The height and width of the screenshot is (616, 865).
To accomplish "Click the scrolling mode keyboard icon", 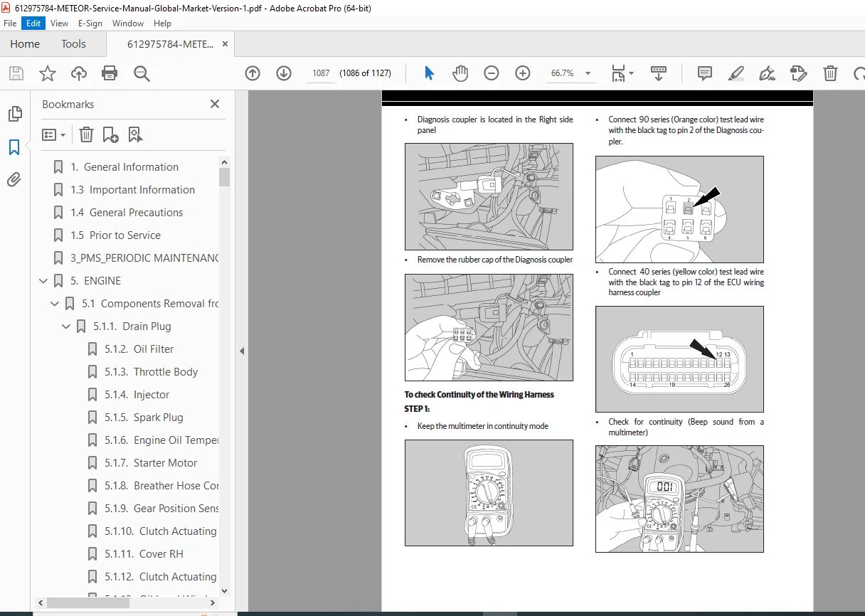I will 659,73.
